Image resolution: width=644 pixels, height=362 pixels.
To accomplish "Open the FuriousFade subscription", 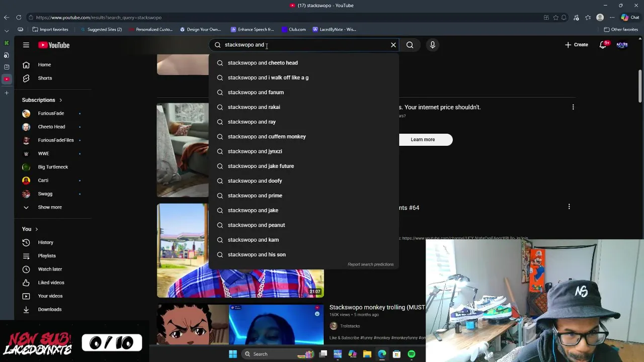I will [51, 114].
